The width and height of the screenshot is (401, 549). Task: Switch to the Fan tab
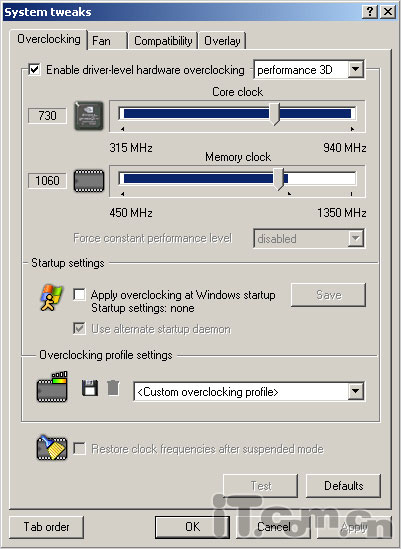(x=106, y=41)
